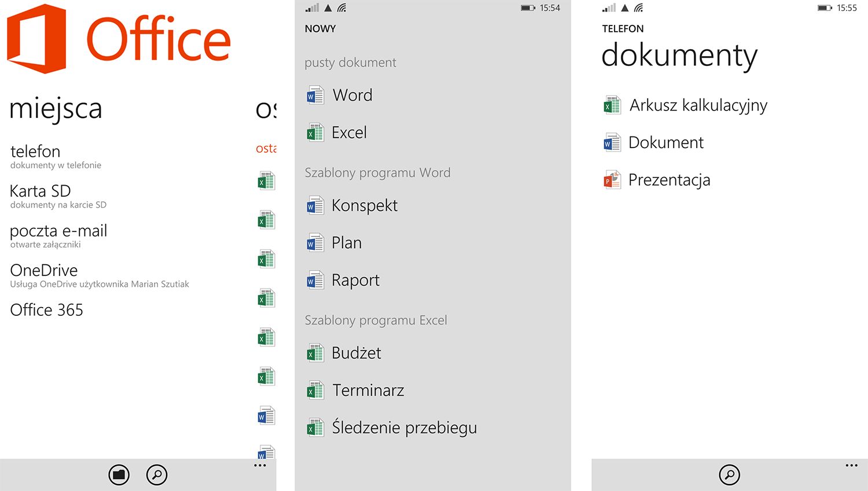Viewport: 868px width, 491px height.
Task: Open Karta SD documents location
Action: point(58,196)
